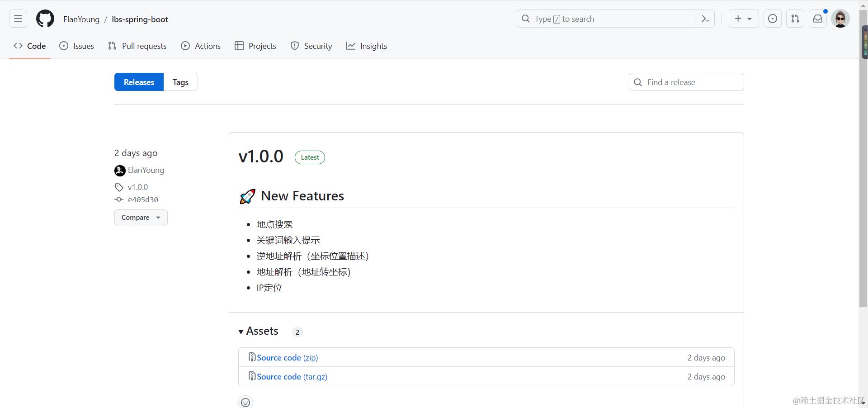Open the issues shortcut in header
The image size is (868, 408).
click(772, 19)
